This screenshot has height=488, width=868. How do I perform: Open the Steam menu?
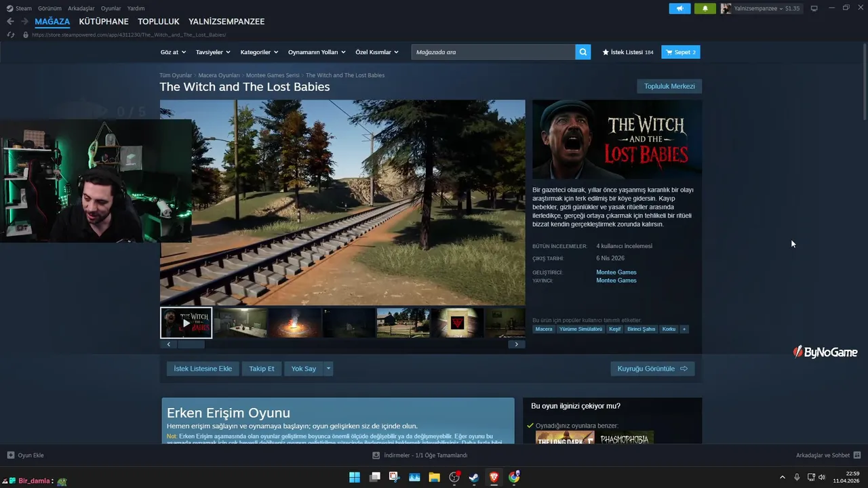(x=19, y=8)
